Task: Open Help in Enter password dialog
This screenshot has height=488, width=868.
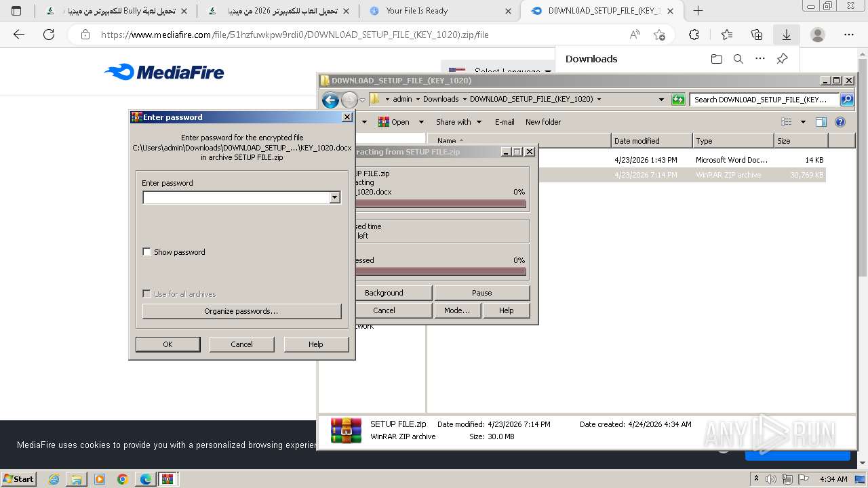Action: (316, 344)
